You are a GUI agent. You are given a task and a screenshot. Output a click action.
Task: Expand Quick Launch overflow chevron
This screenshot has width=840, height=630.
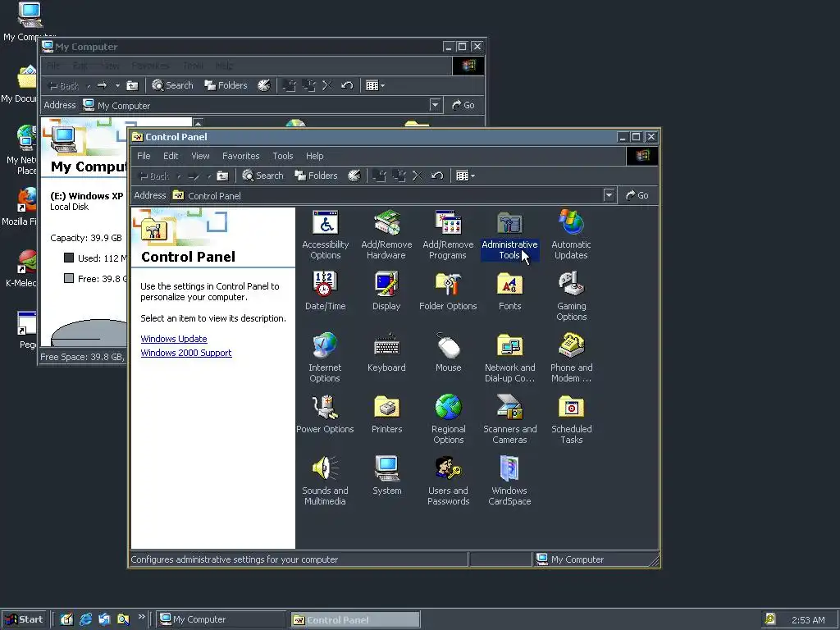coord(141,617)
